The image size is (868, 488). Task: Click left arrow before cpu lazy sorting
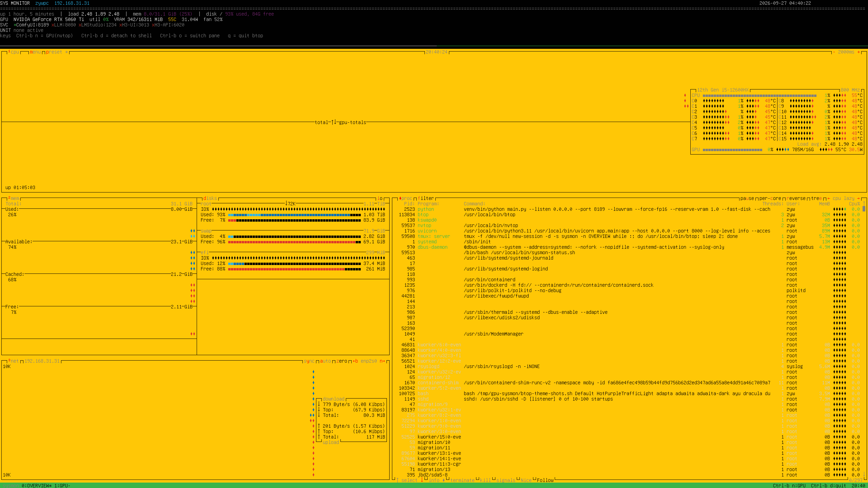pyautogui.click(x=829, y=198)
